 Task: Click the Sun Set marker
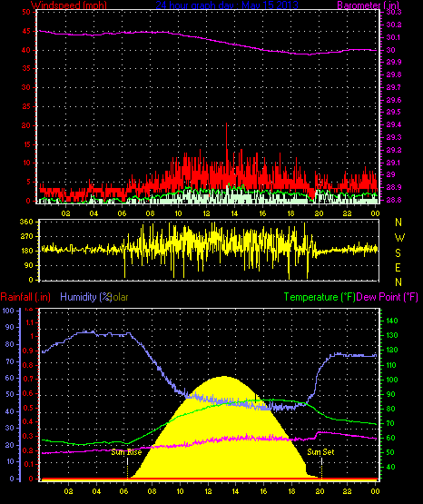tap(320, 452)
